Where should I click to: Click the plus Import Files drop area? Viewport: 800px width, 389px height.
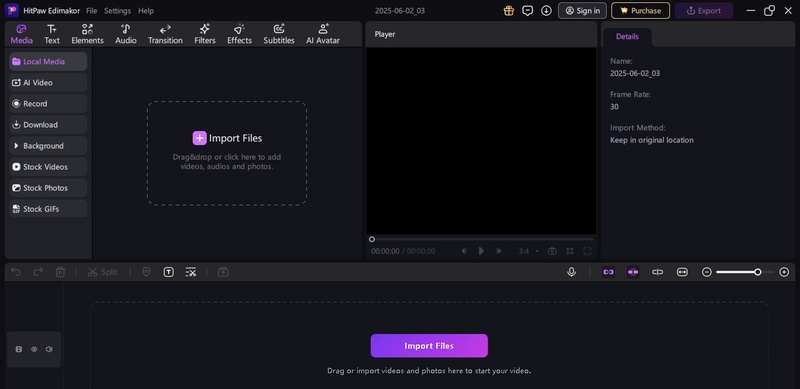227,153
